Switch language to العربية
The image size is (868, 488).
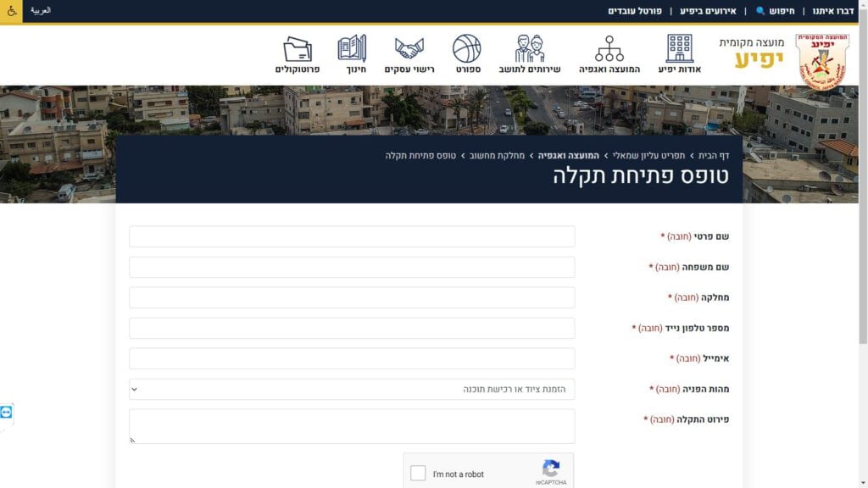[41, 11]
